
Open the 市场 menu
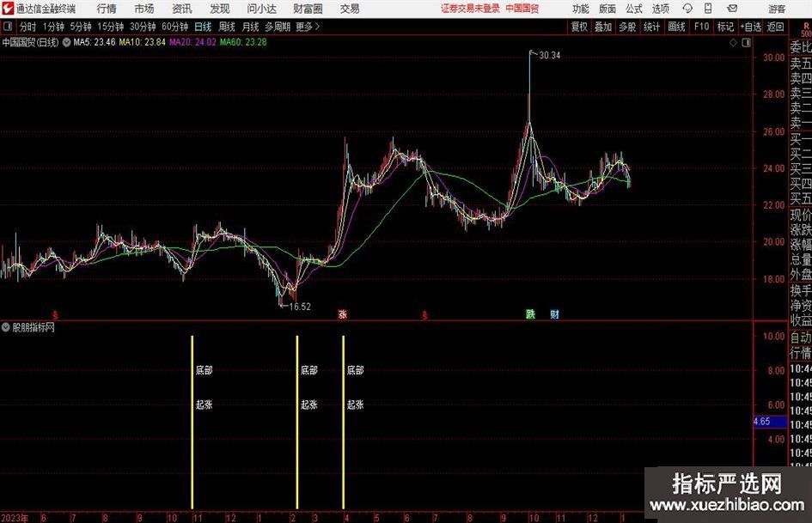pyautogui.click(x=144, y=9)
